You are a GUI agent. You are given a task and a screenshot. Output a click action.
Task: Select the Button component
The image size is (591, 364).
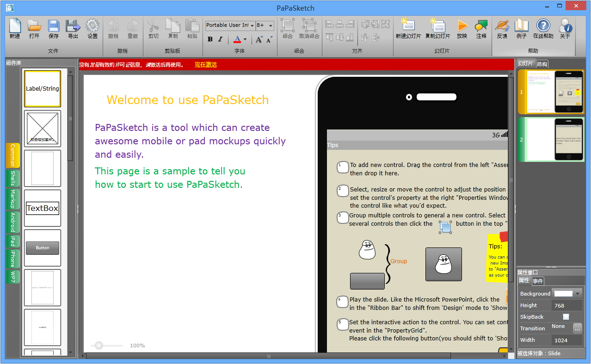click(43, 248)
